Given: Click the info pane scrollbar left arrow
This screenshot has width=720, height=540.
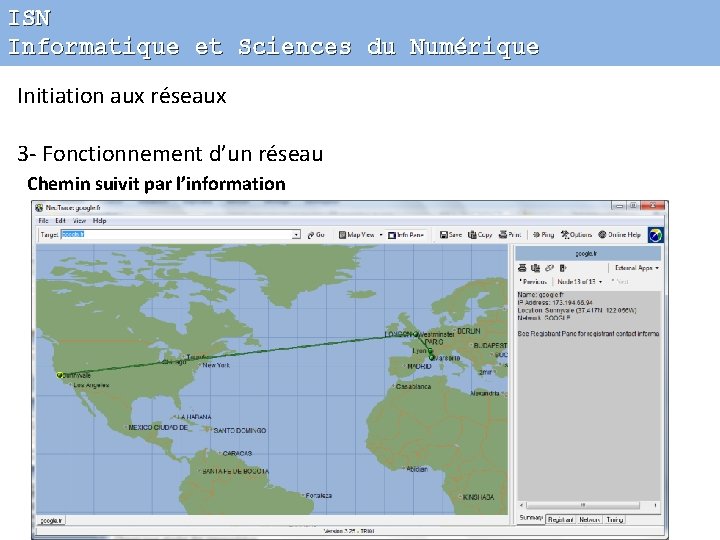Looking at the screenshot, I should (521, 505).
